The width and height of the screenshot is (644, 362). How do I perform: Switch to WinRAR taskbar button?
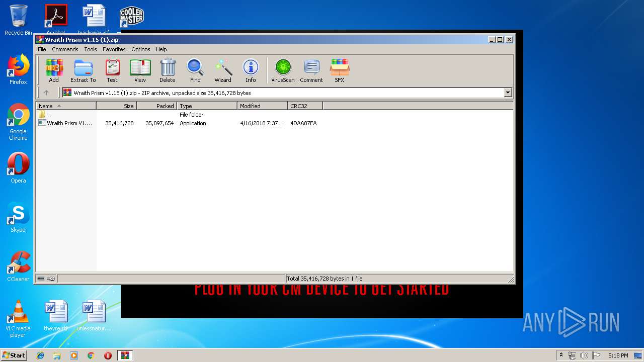click(125, 355)
